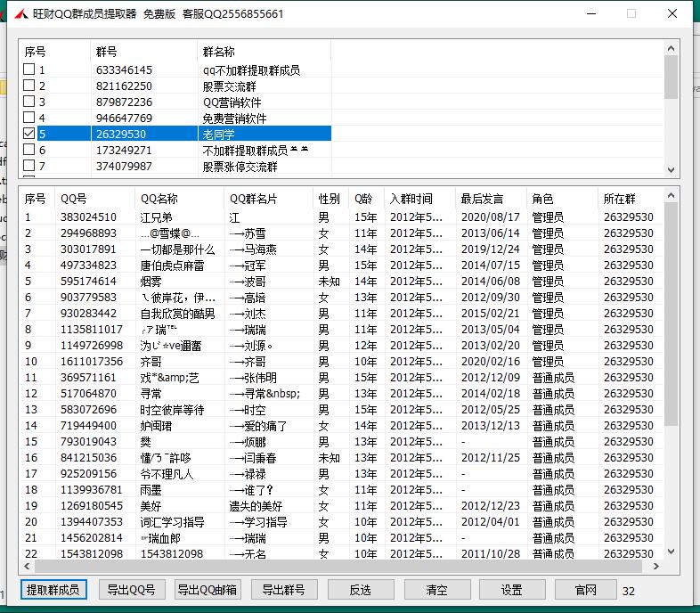Viewport: 700px width, 613px height.
Task: Click group card 遗失的美好
Action: [x=256, y=506]
